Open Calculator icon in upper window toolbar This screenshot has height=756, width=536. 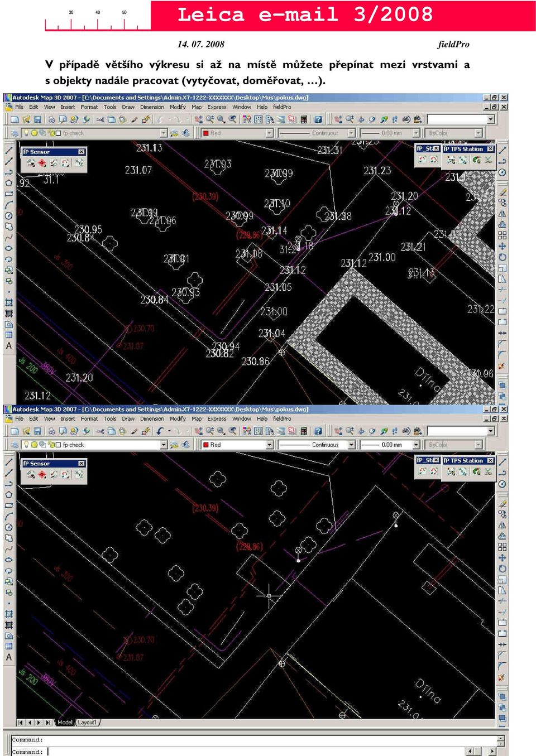[x=304, y=119]
